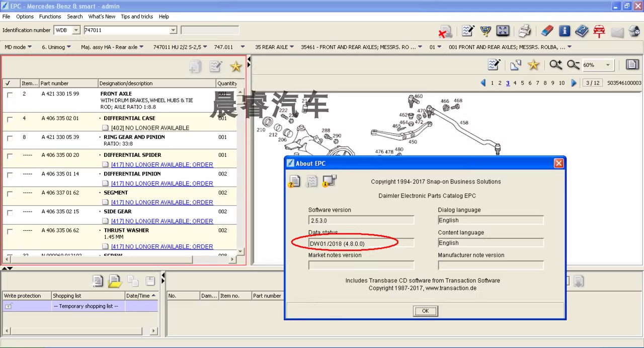Image resolution: width=644 pixels, height=348 pixels.
Task: Open the 60% zoom level dropdown
Action: [x=608, y=65]
